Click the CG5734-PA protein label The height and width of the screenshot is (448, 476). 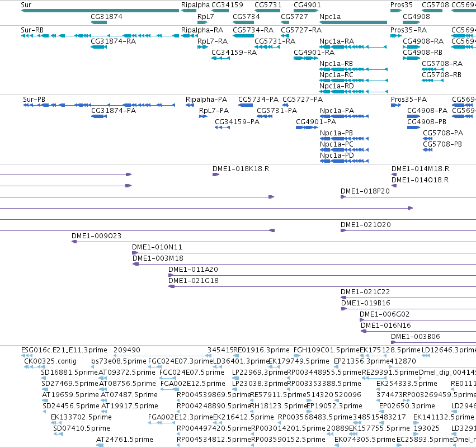pyautogui.click(x=258, y=99)
